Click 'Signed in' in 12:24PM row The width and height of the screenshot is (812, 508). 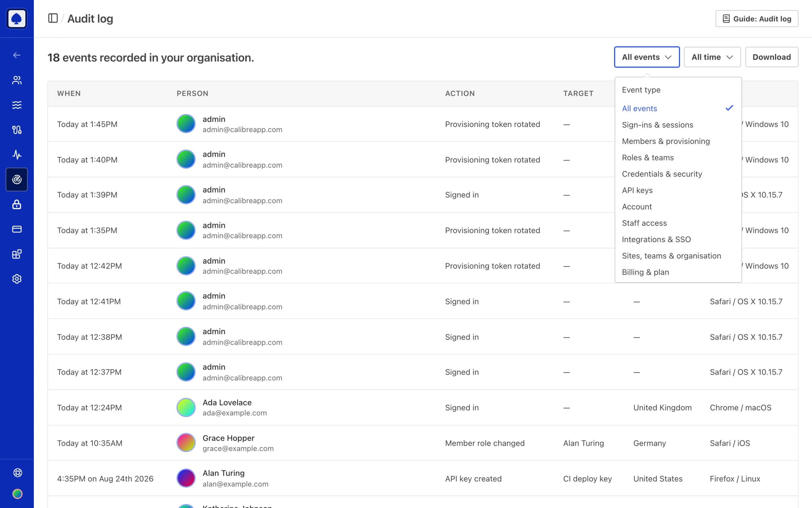coord(461,407)
